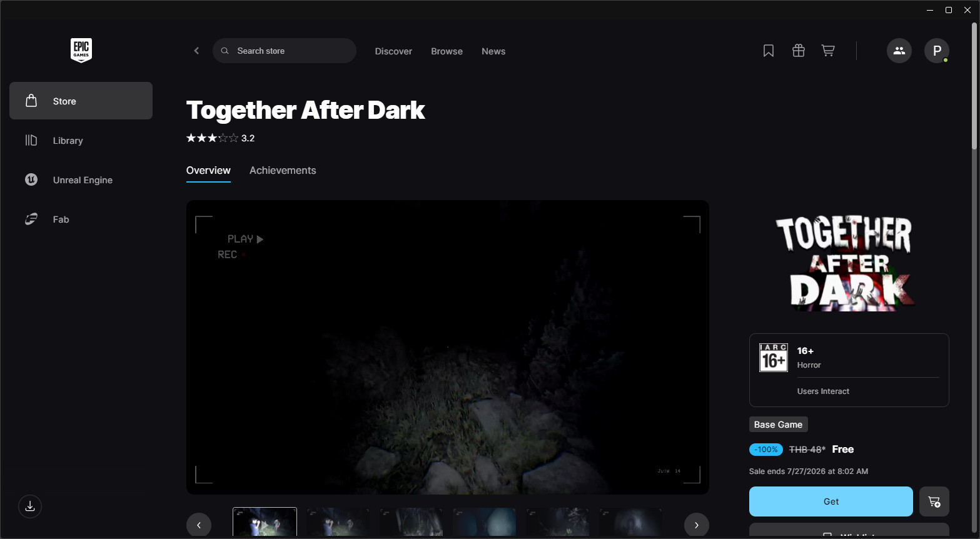Viewport: 980px width, 539px height.
Task: Open the profile avatar P menu
Action: [x=937, y=51]
